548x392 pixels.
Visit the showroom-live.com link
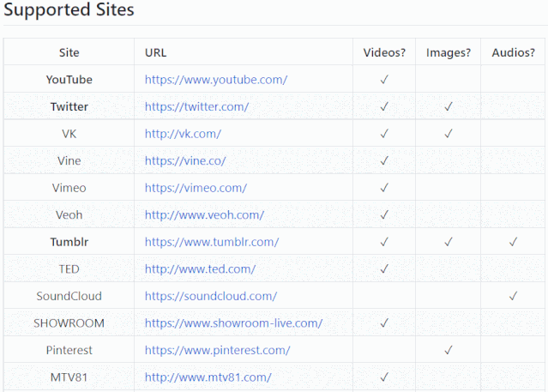tap(233, 323)
